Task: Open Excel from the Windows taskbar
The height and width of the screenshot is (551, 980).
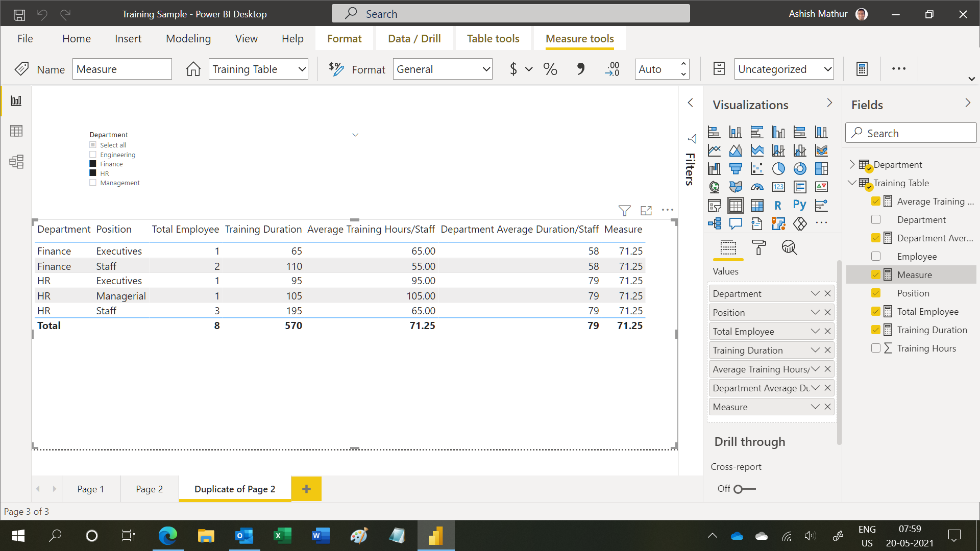Action: coord(283,536)
